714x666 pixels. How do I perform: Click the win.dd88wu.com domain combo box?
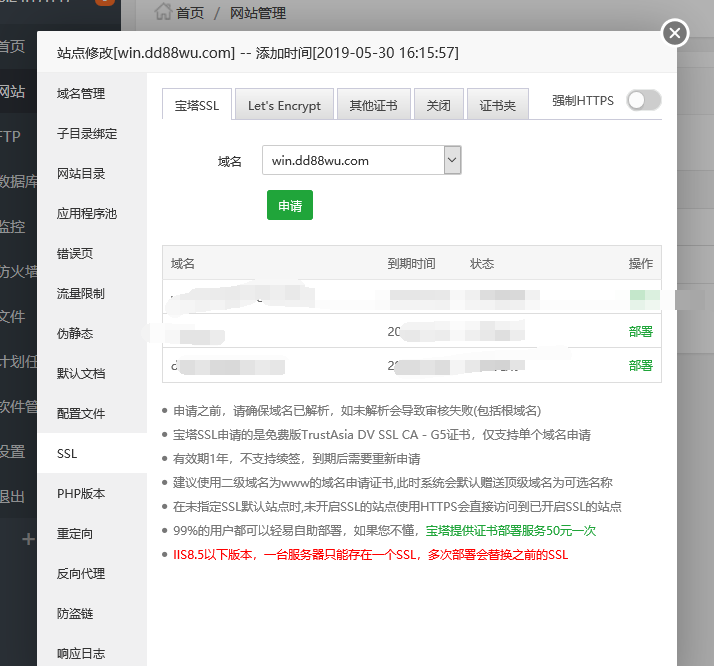coord(362,160)
